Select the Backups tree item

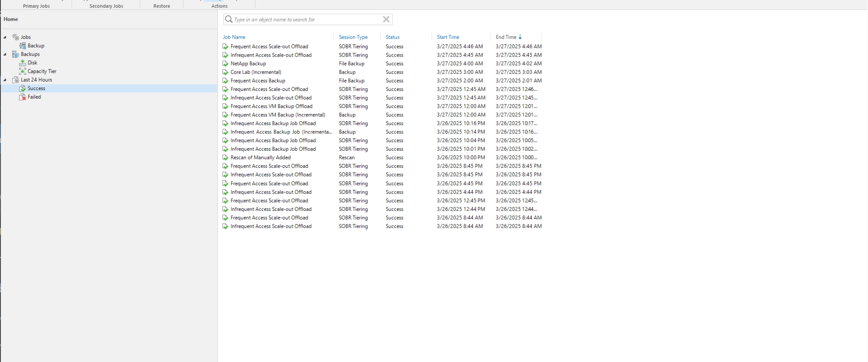[x=30, y=54]
